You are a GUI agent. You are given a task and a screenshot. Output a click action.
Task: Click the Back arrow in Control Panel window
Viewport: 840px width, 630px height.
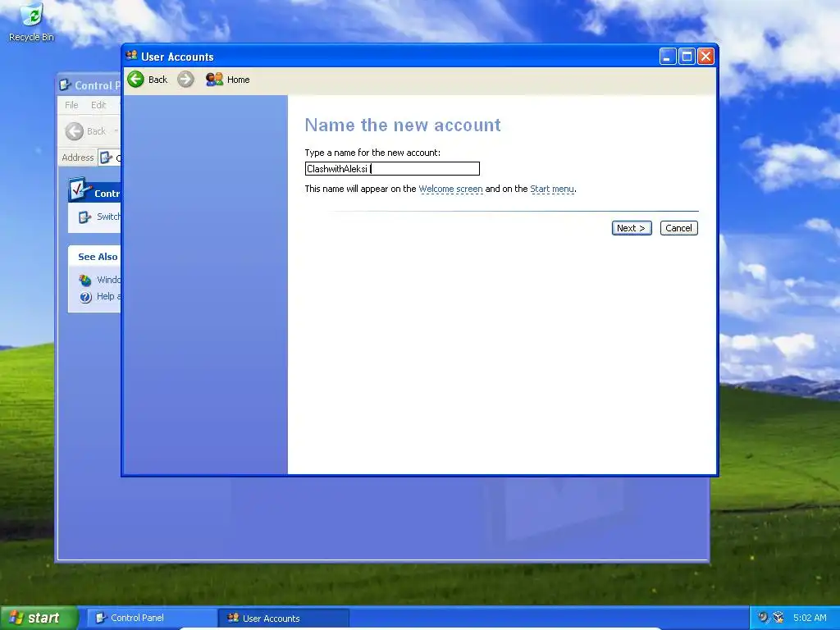[75, 131]
